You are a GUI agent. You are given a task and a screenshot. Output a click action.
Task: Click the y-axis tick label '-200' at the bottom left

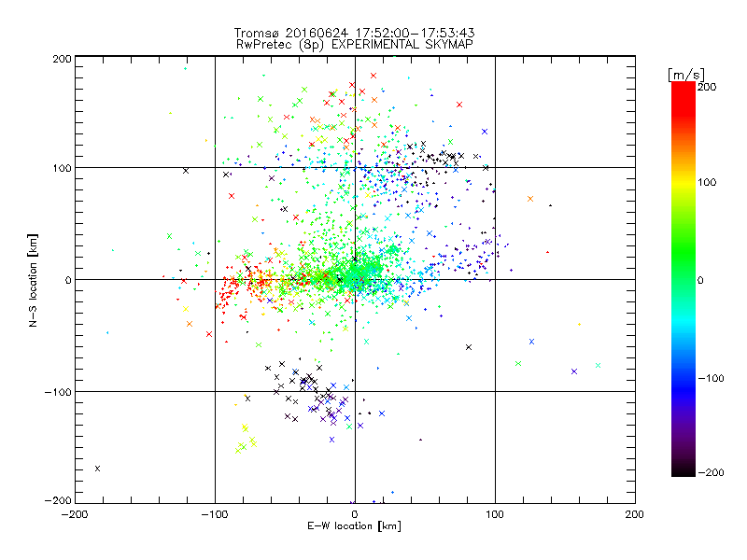pyautogui.click(x=58, y=500)
